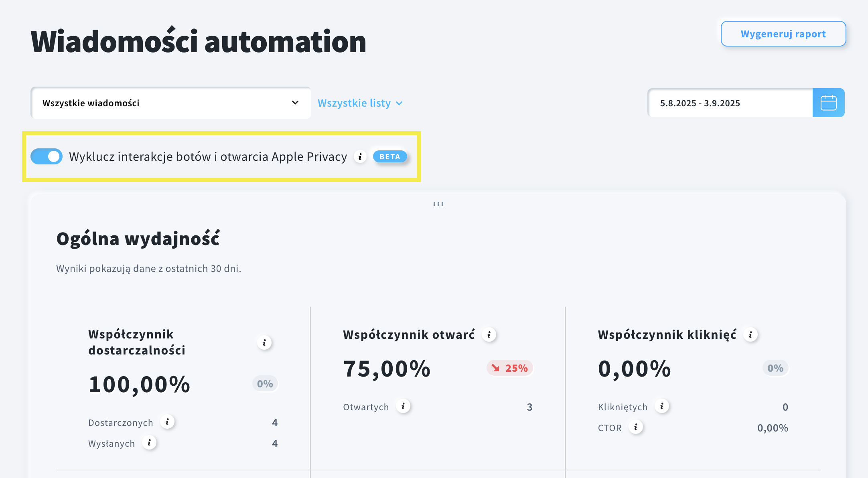
Task: Click the CTOR value 0,00%
Action: [773, 428]
